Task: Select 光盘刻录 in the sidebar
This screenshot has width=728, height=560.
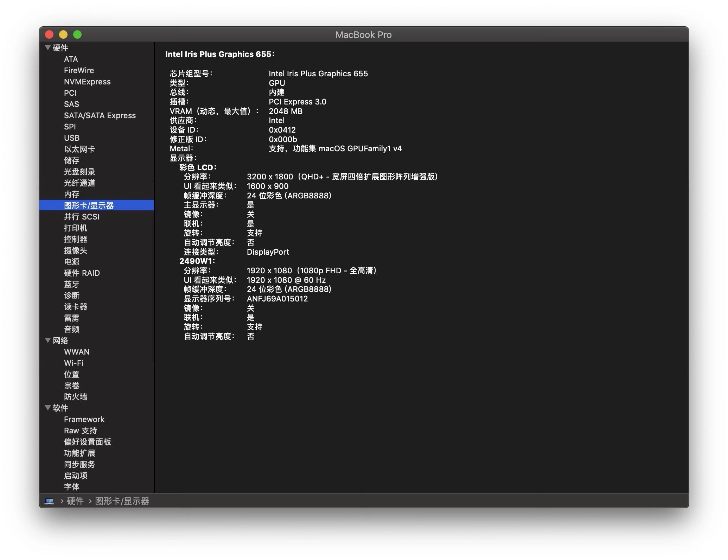Action: coord(79,172)
